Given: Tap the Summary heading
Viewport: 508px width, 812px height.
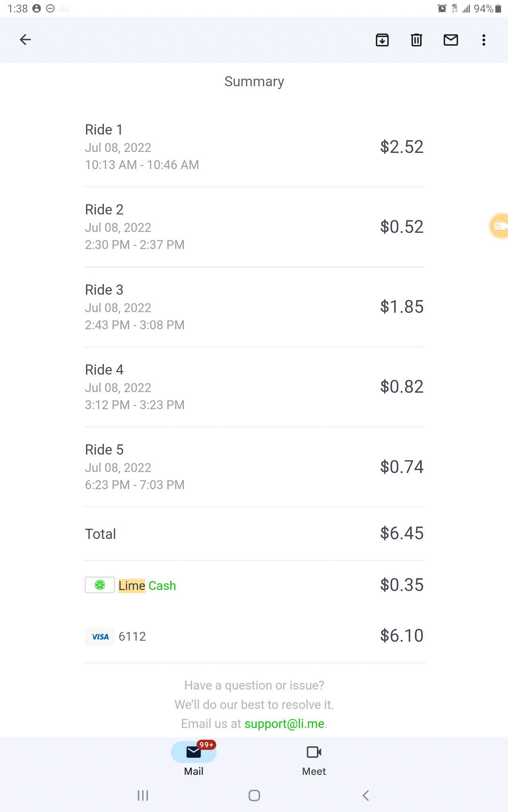Looking at the screenshot, I should click(x=254, y=81).
